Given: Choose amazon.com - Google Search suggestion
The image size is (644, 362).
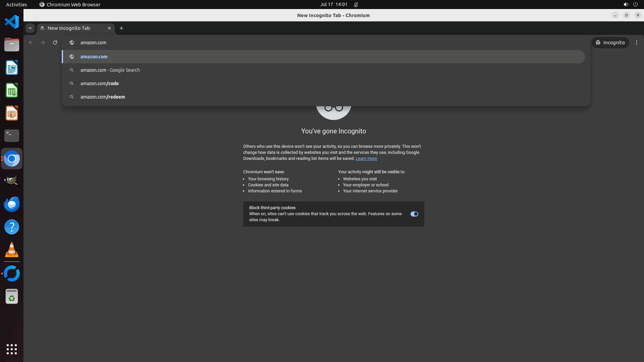Looking at the screenshot, I should [x=110, y=70].
